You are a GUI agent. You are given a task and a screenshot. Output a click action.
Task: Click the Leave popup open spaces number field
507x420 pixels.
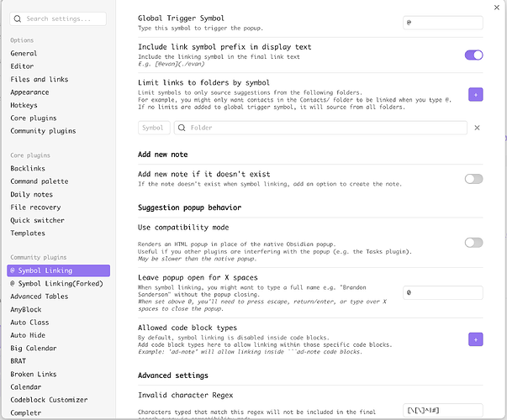click(x=442, y=292)
